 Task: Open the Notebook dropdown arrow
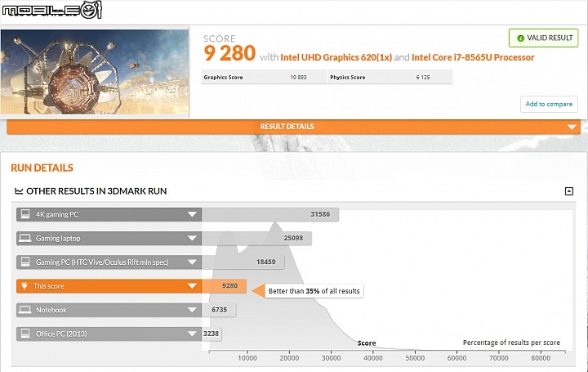(x=192, y=310)
